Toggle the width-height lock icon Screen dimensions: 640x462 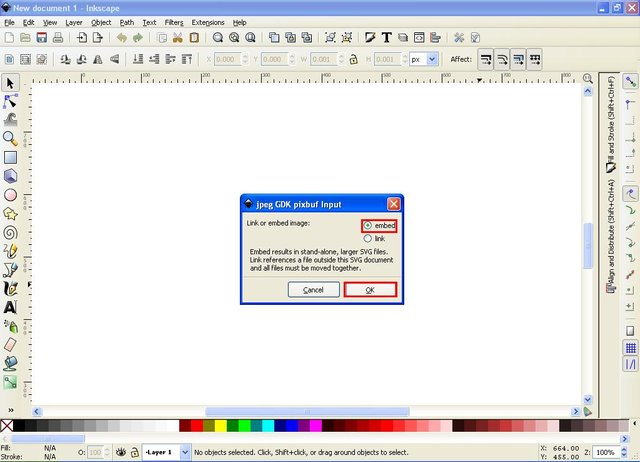coord(353,60)
